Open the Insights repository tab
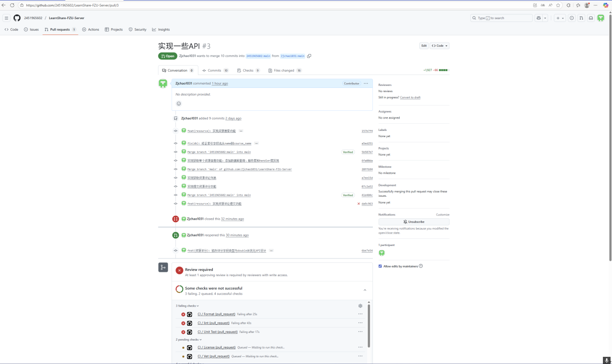This screenshot has height=364, width=612. coord(161,30)
